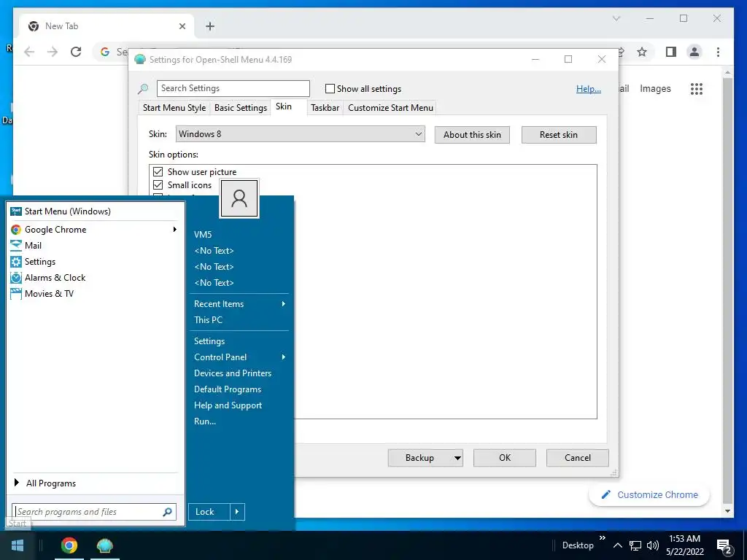Open Settings gear icon in programs list
This screenshot has width=747, height=560.
click(x=16, y=262)
